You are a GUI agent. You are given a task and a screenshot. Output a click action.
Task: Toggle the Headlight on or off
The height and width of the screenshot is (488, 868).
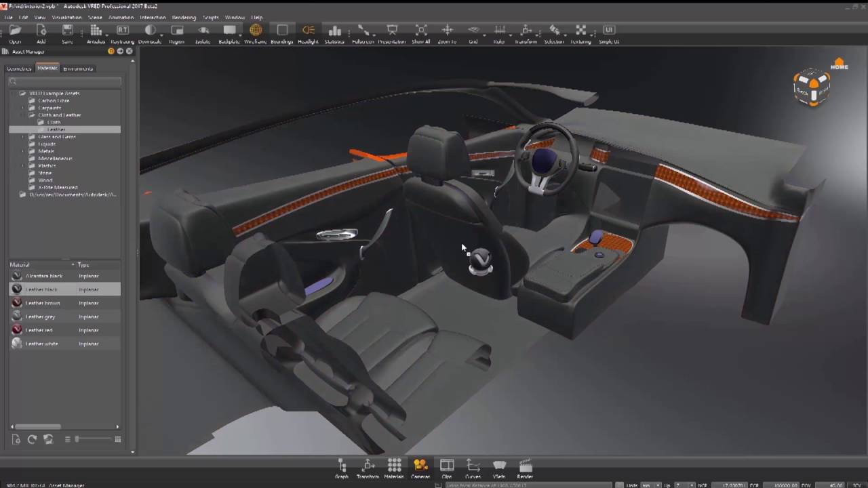(x=308, y=31)
